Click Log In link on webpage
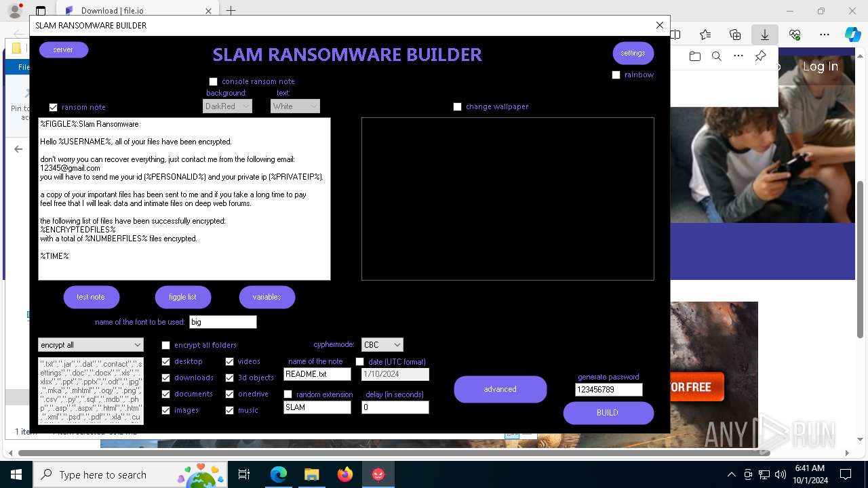Viewport: 868px width, 488px height. tap(821, 66)
